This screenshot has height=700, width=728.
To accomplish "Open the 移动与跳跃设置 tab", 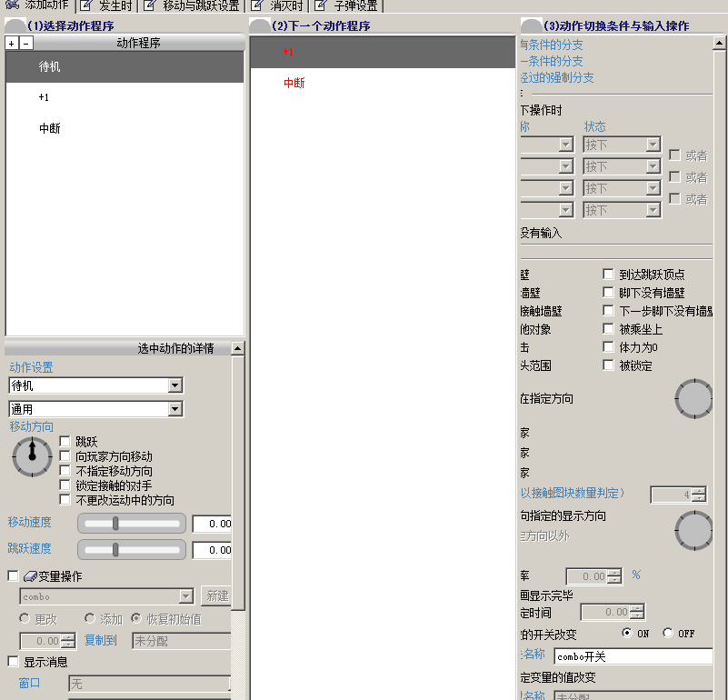I will click(x=192, y=5).
